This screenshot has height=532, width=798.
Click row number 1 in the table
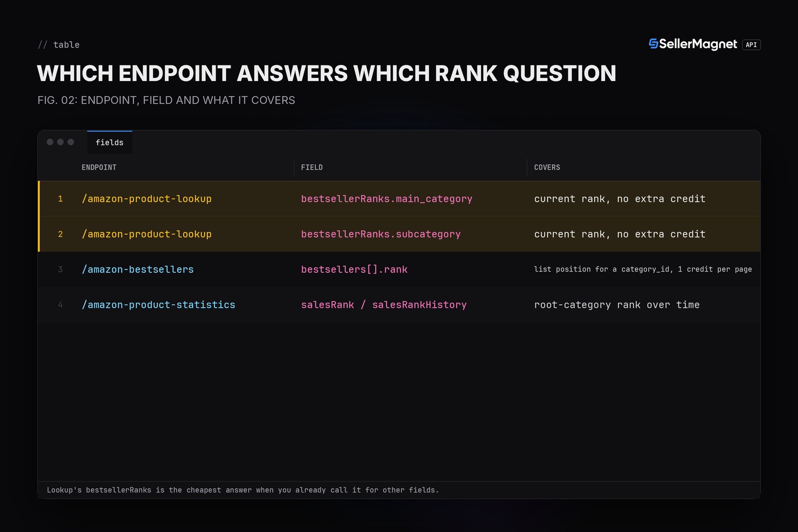(x=60, y=199)
